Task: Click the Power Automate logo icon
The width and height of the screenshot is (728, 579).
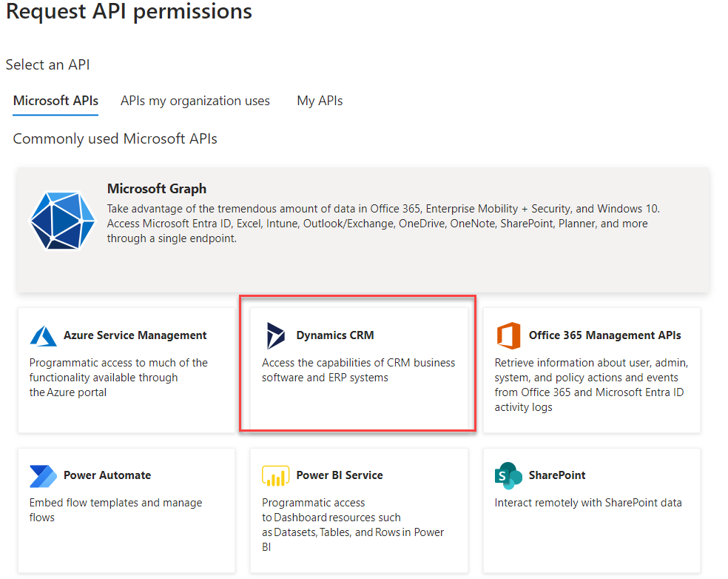Action: tap(43, 476)
